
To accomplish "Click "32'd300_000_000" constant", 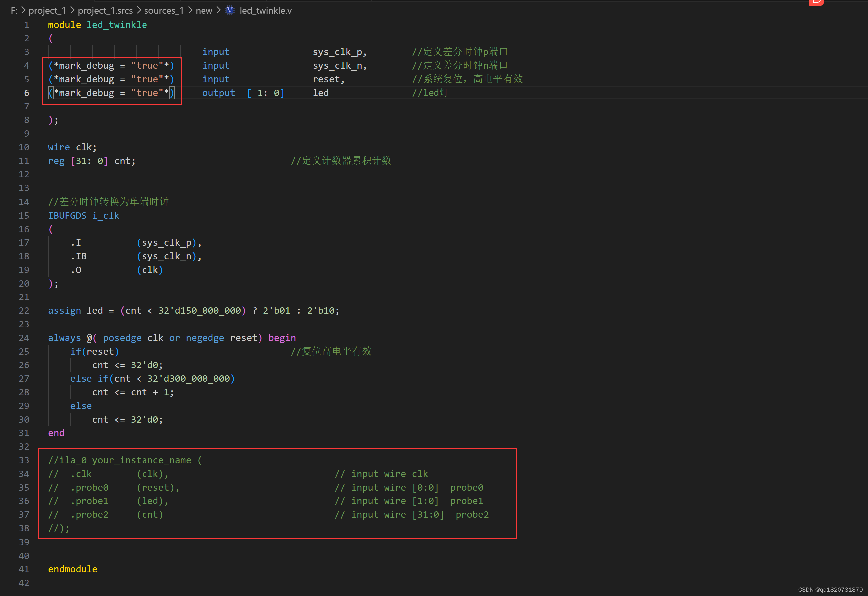I will (x=189, y=379).
